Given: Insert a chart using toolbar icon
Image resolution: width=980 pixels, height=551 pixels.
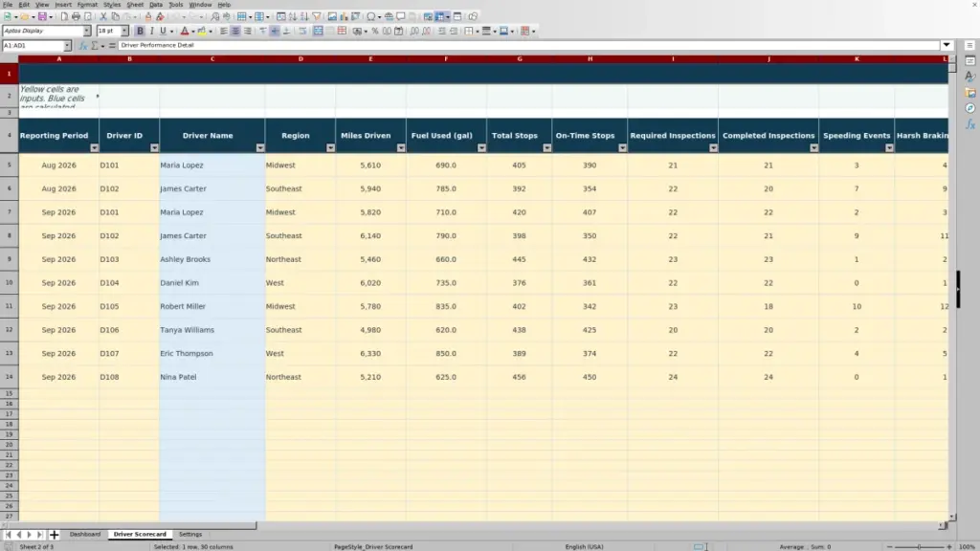Looking at the screenshot, I should pyautogui.click(x=344, y=16).
